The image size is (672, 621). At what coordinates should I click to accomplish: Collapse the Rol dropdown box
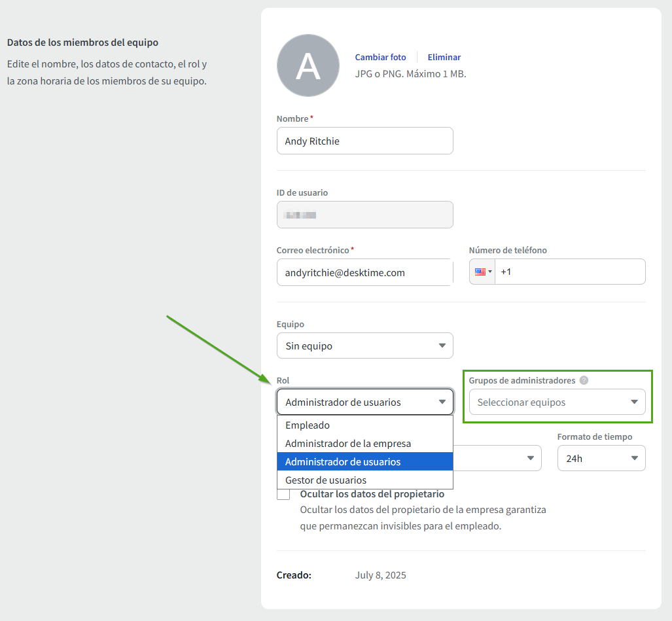[364, 402]
